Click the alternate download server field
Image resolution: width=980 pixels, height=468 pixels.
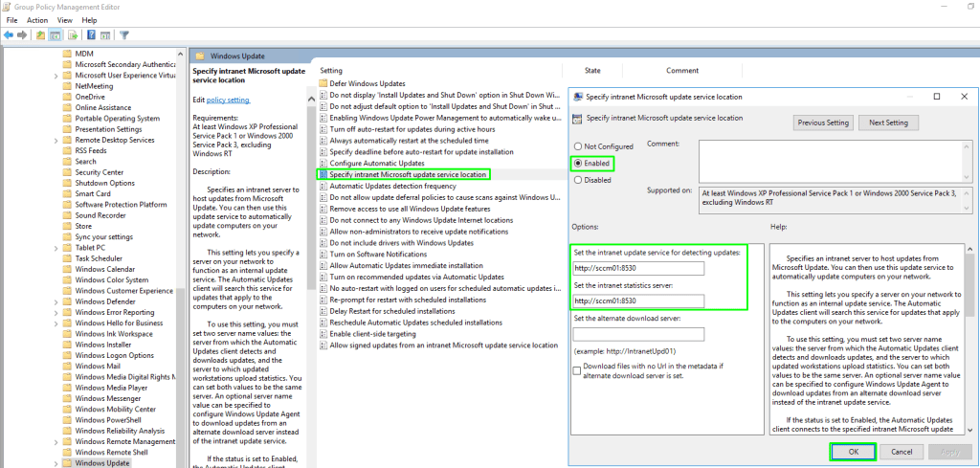[x=638, y=334]
